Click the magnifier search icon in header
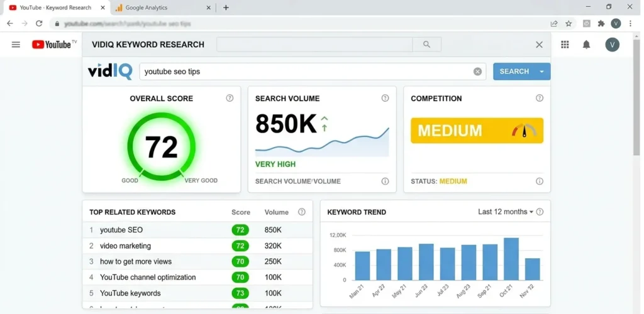Screen dimensions: 644x314 click(427, 44)
